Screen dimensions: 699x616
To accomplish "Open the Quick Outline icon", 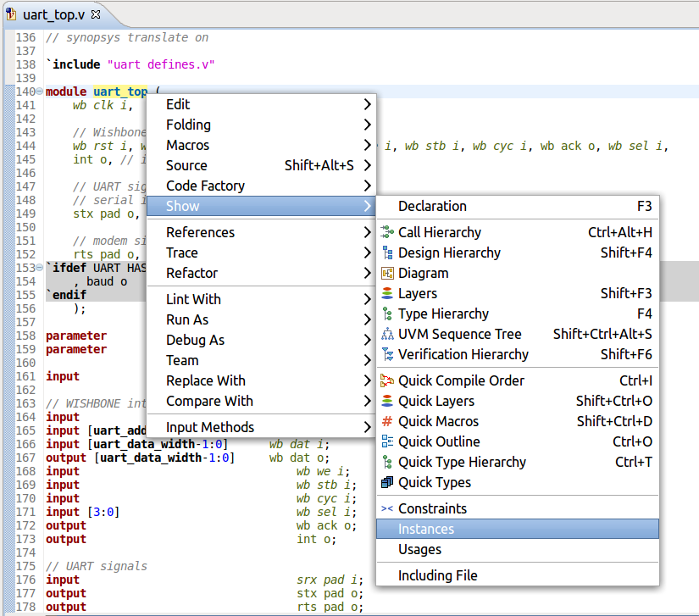I will 388,441.
